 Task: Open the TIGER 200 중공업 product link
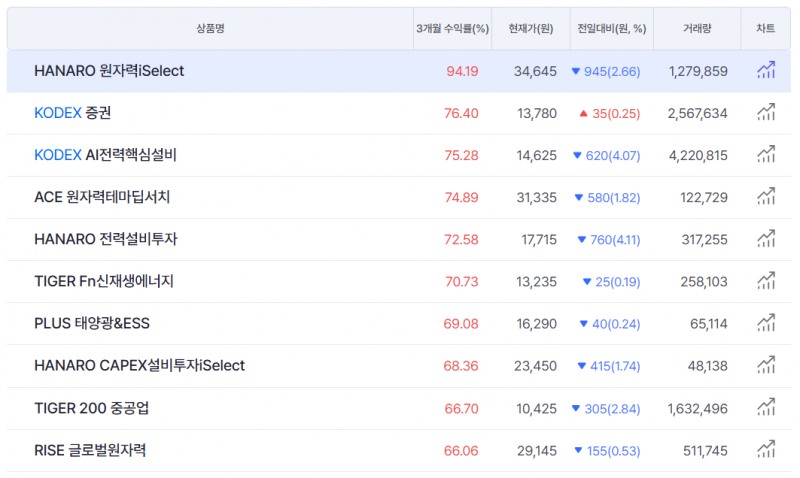tap(91, 408)
